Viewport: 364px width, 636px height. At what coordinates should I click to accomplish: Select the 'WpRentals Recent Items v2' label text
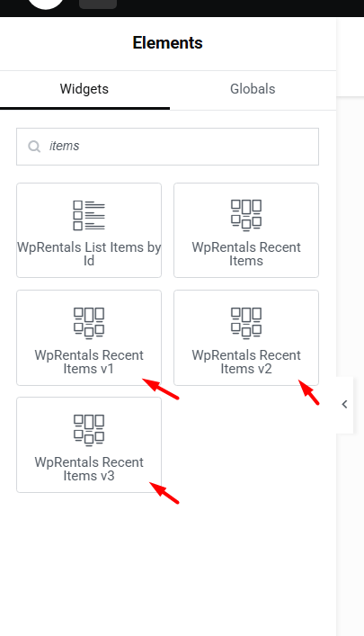(x=246, y=362)
